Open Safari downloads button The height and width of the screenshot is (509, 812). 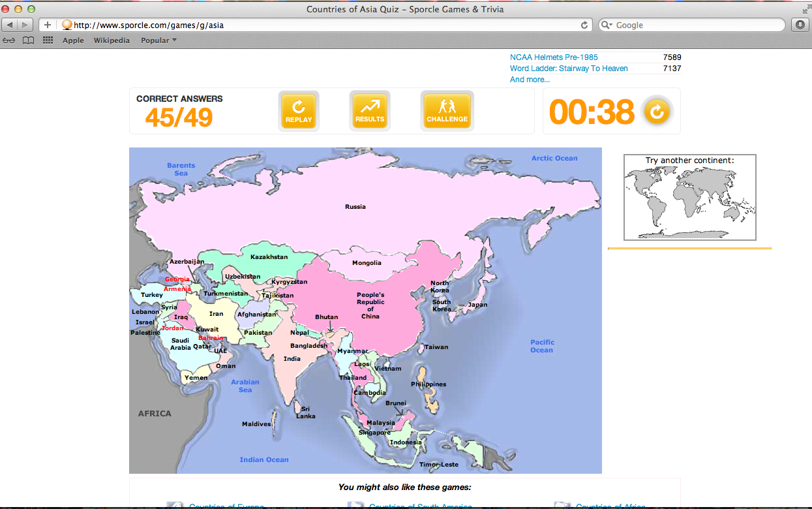(x=800, y=25)
